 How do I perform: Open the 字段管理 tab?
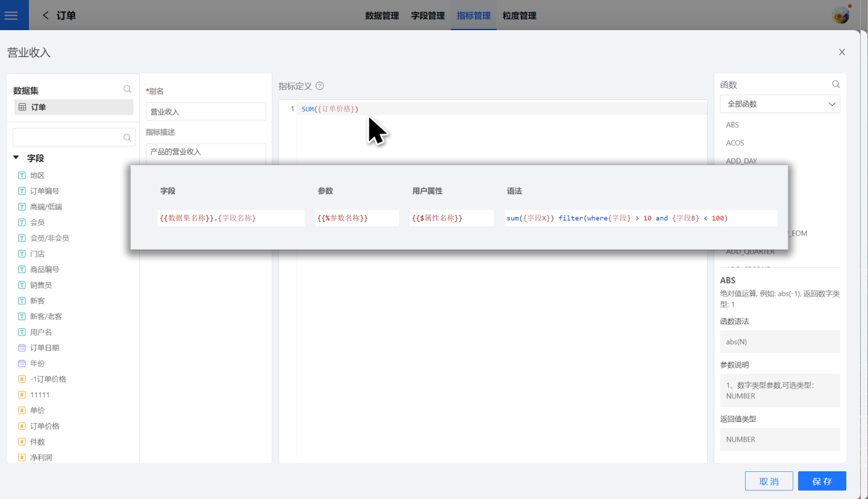(427, 16)
